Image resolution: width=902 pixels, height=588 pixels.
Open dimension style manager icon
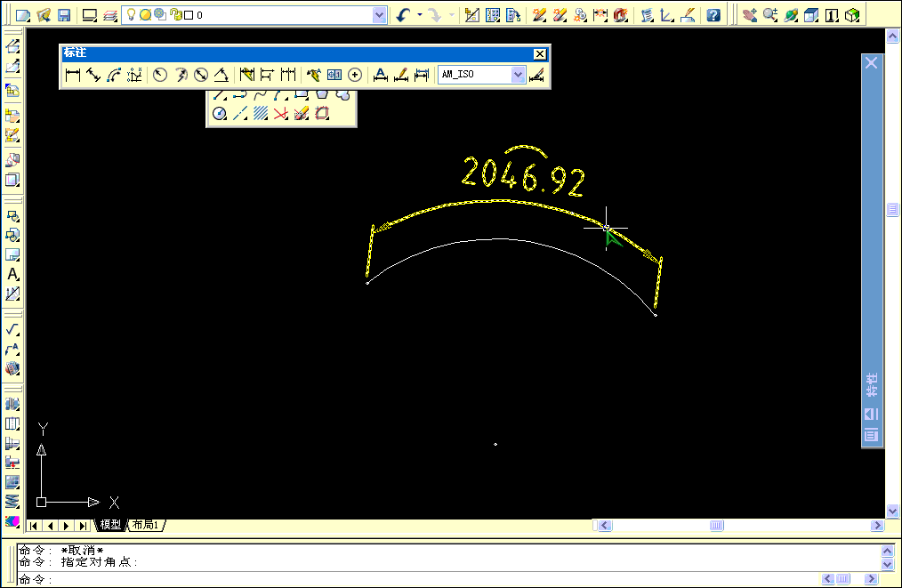pyautogui.click(x=536, y=75)
